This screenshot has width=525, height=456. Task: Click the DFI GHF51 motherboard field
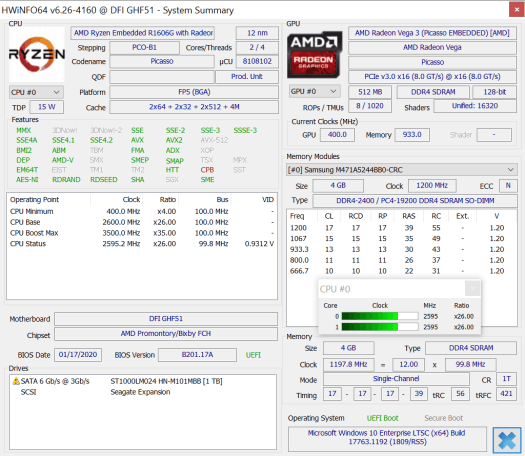pos(166,319)
